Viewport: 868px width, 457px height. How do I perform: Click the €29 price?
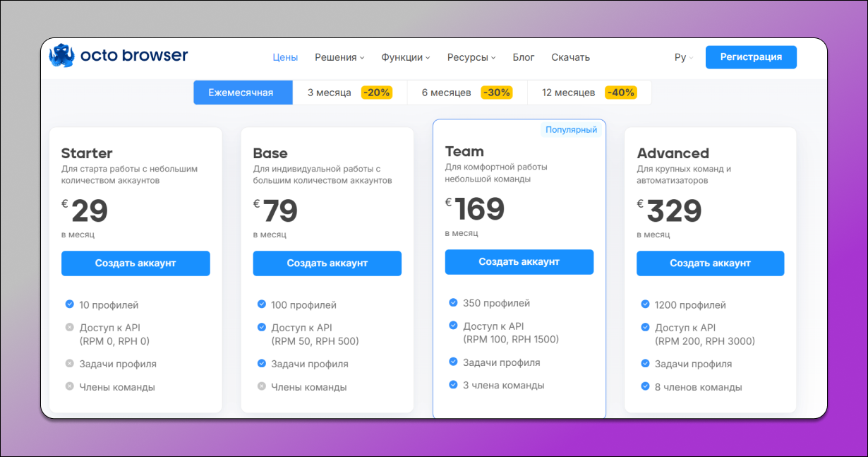(85, 211)
